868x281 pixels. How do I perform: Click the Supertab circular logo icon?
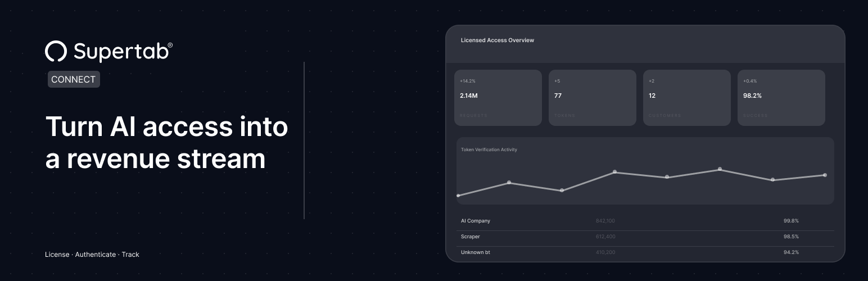[56, 51]
